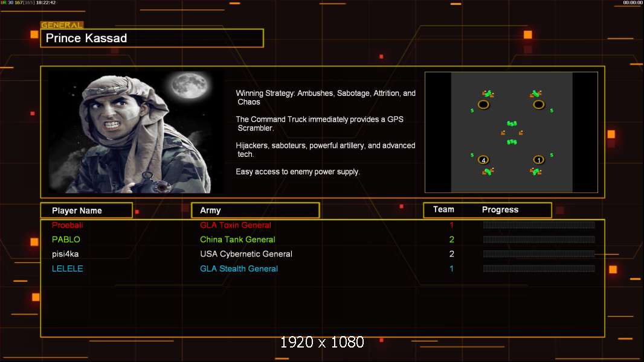This screenshot has height=362, width=644.
Task: Click the Army column header
Action: 255,211
